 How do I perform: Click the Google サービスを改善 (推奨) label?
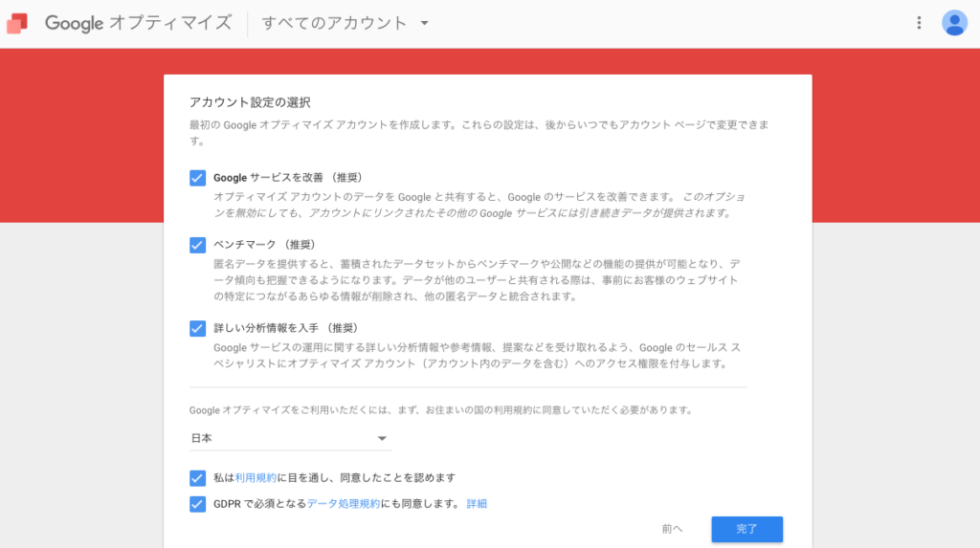tap(288, 178)
